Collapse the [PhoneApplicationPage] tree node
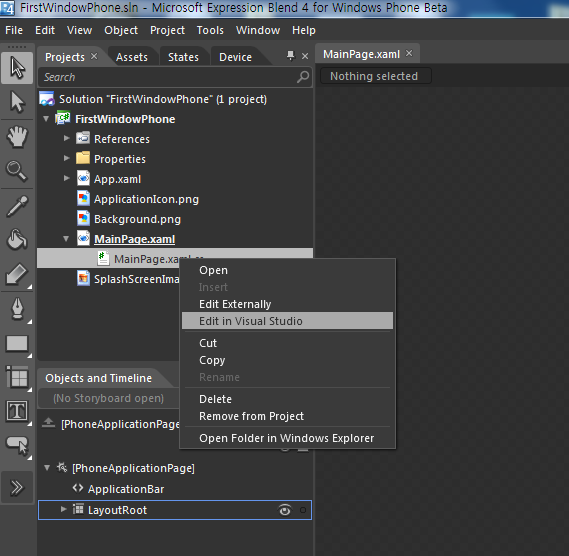569x556 pixels. pyautogui.click(x=47, y=467)
